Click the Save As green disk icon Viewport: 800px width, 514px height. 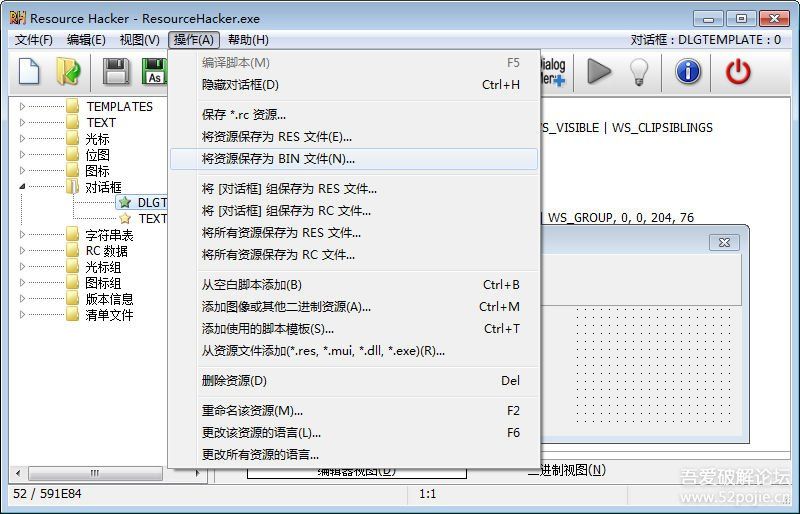point(154,71)
